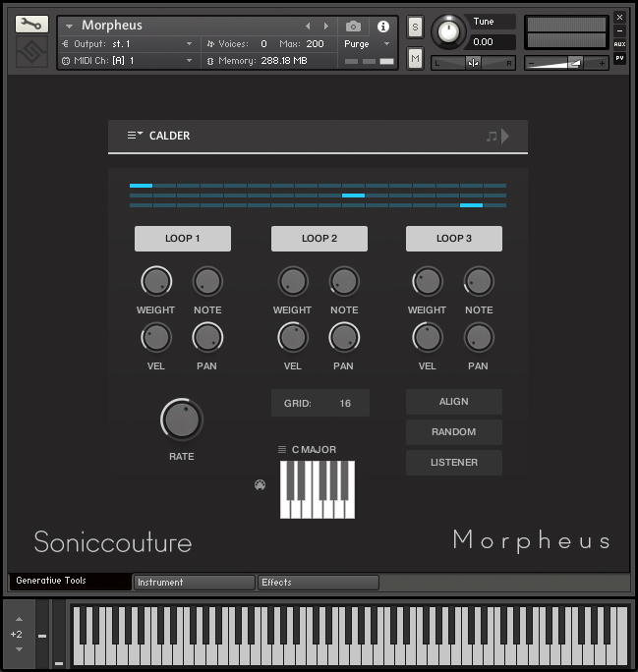Switch to the Effects tab
638x672 pixels.
319,583
